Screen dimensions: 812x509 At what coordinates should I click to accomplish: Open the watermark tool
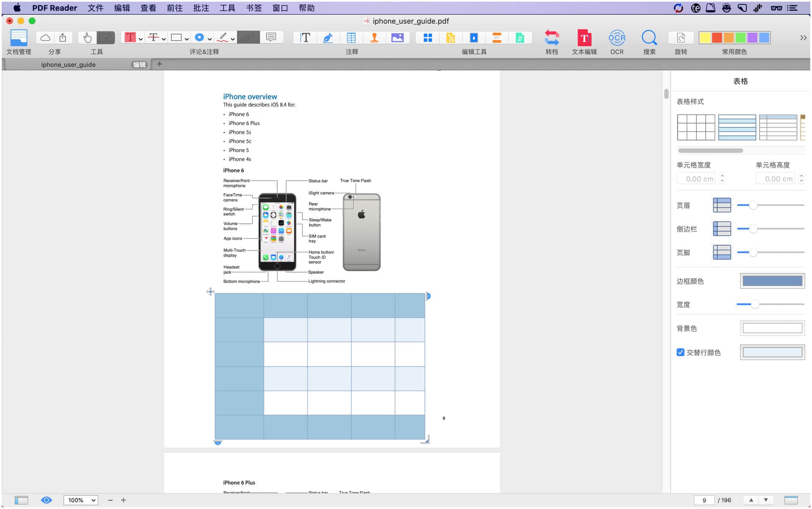(x=474, y=38)
